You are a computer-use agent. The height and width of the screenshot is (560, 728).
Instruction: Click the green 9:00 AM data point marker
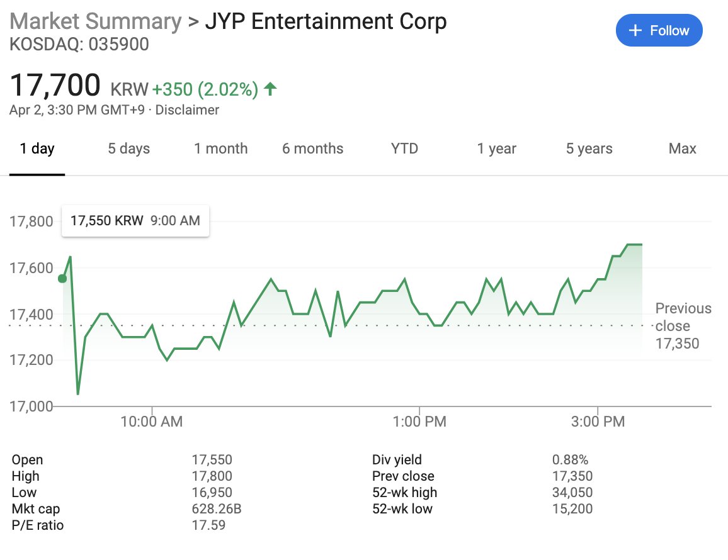[62, 279]
